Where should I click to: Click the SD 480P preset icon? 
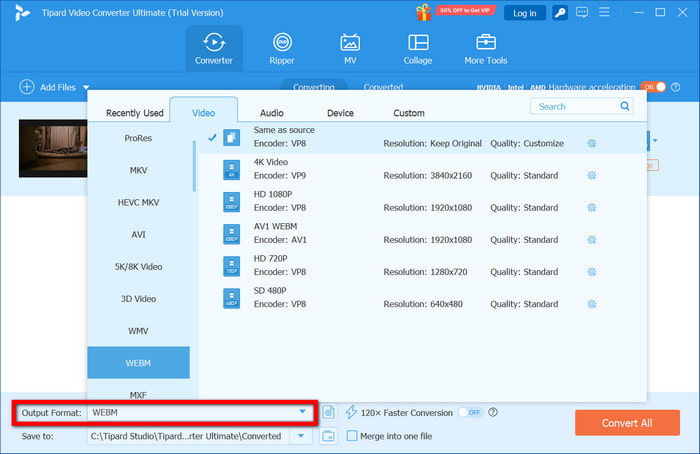[231, 298]
